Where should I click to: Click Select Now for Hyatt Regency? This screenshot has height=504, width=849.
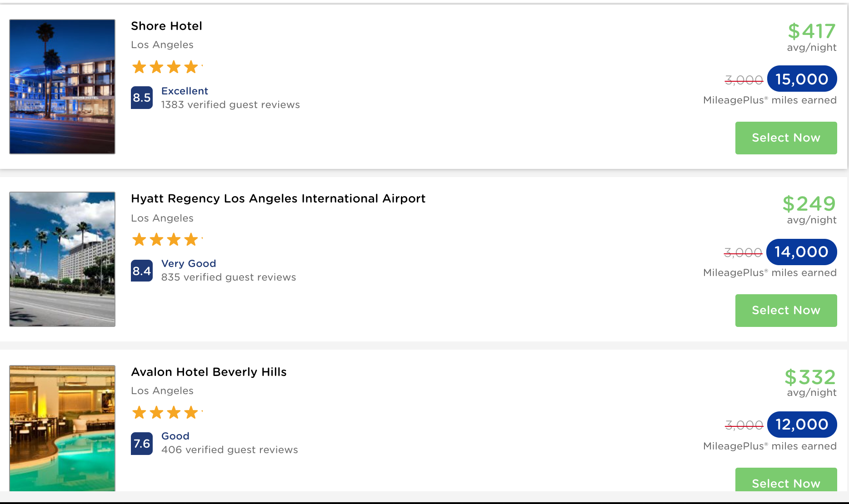pos(786,311)
